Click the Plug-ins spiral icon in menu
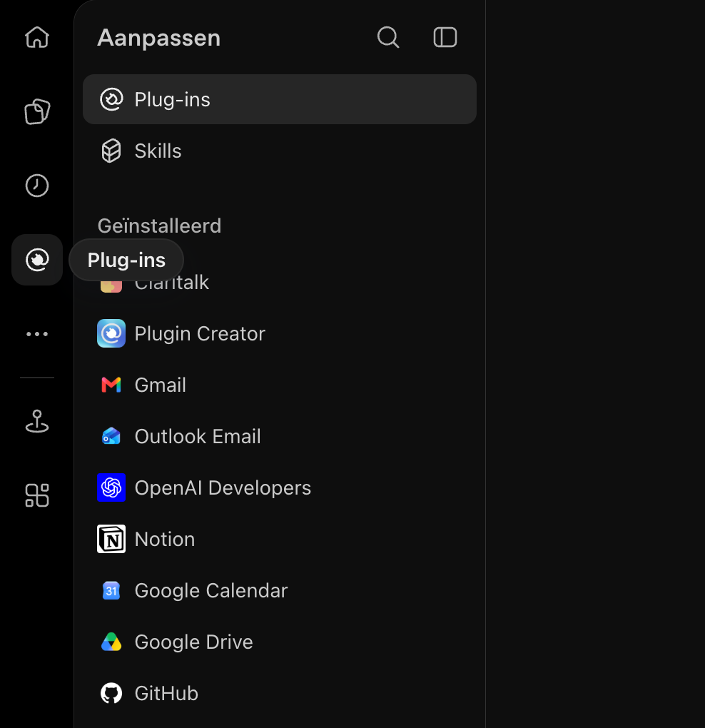The width and height of the screenshot is (705, 728). pos(111,99)
